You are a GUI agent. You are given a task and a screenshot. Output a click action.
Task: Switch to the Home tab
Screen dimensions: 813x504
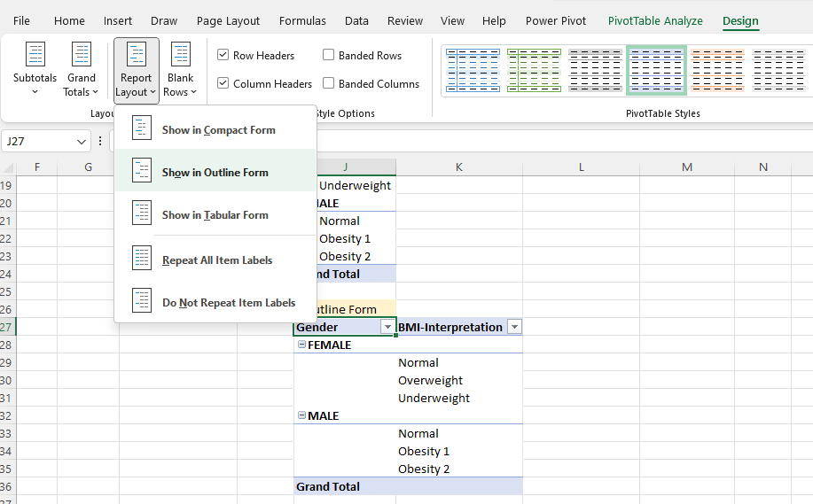pyautogui.click(x=69, y=20)
